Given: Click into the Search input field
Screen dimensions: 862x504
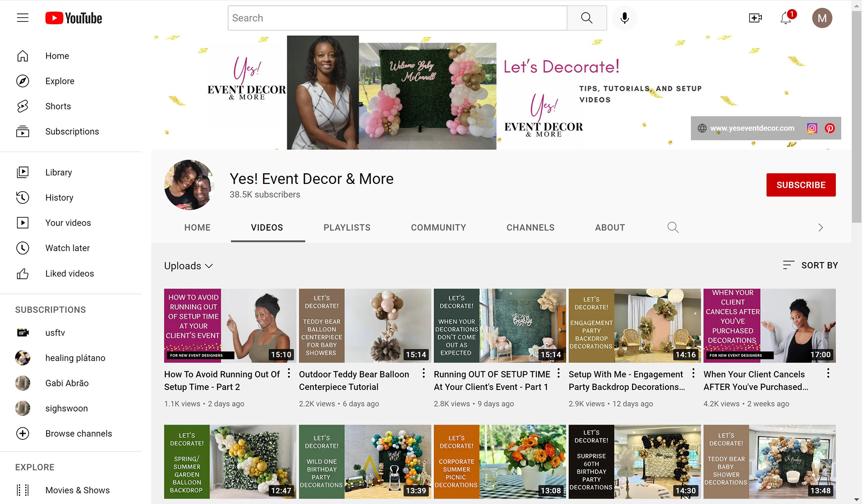Looking at the screenshot, I should pos(397,18).
